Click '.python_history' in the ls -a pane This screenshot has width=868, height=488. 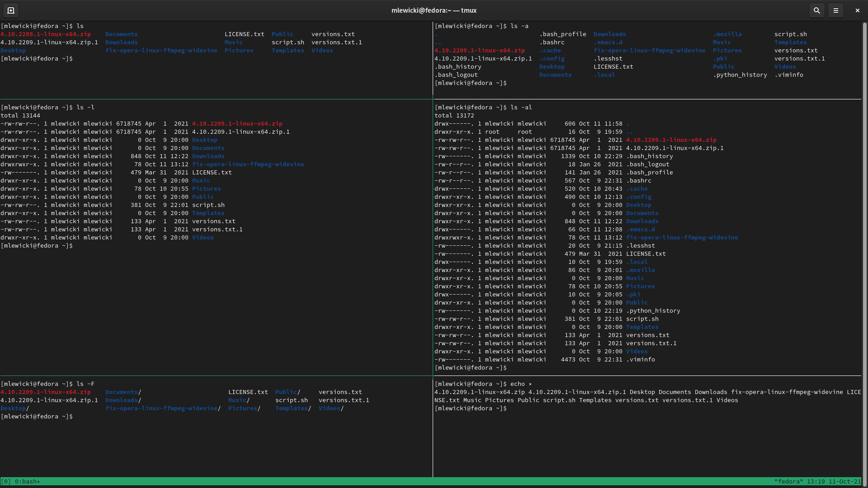tap(740, 75)
